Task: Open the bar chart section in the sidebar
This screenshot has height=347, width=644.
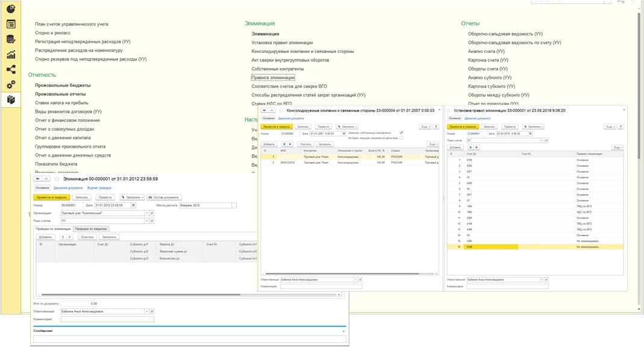Action: click(x=11, y=55)
